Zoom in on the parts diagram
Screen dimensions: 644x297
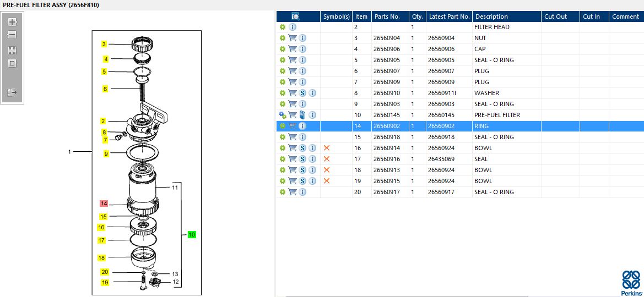pyautogui.click(x=12, y=22)
